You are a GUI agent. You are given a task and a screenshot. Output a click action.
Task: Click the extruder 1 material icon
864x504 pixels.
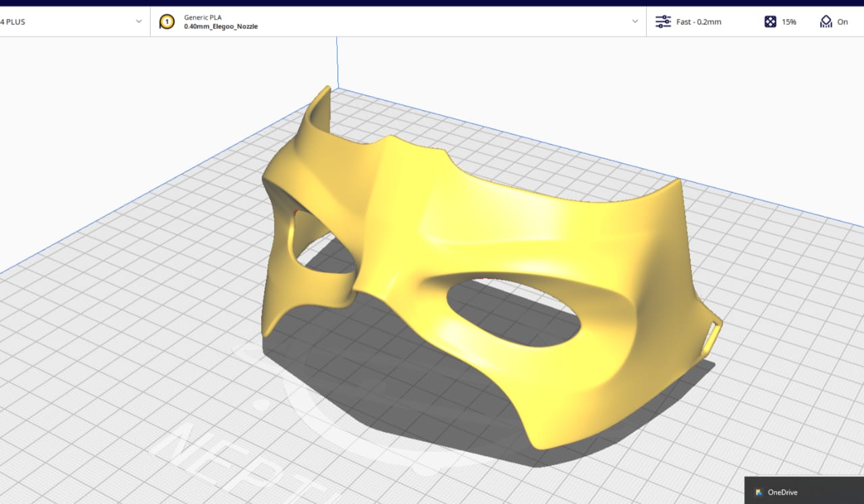point(167,22)
